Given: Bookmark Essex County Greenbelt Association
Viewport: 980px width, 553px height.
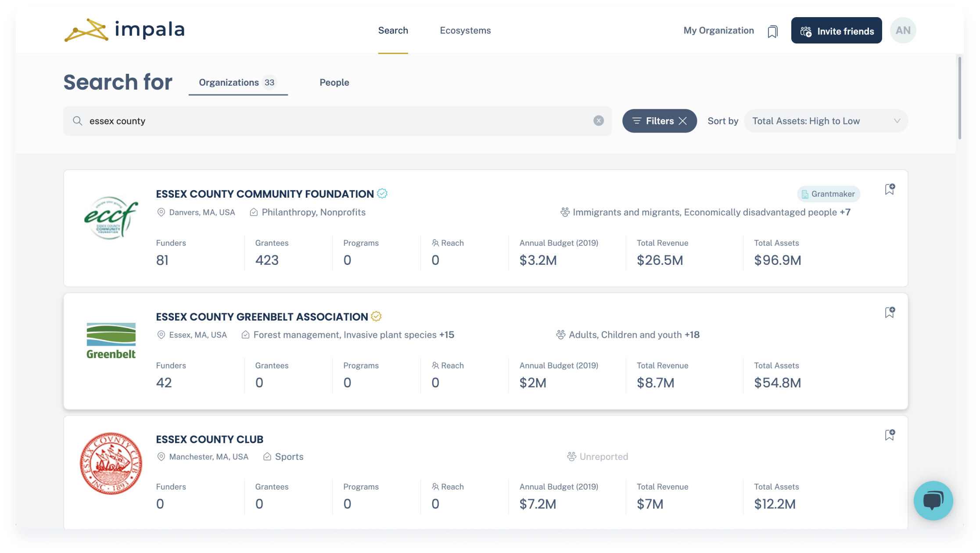Looking at the screenshot, I should click(x=889, y=312).
